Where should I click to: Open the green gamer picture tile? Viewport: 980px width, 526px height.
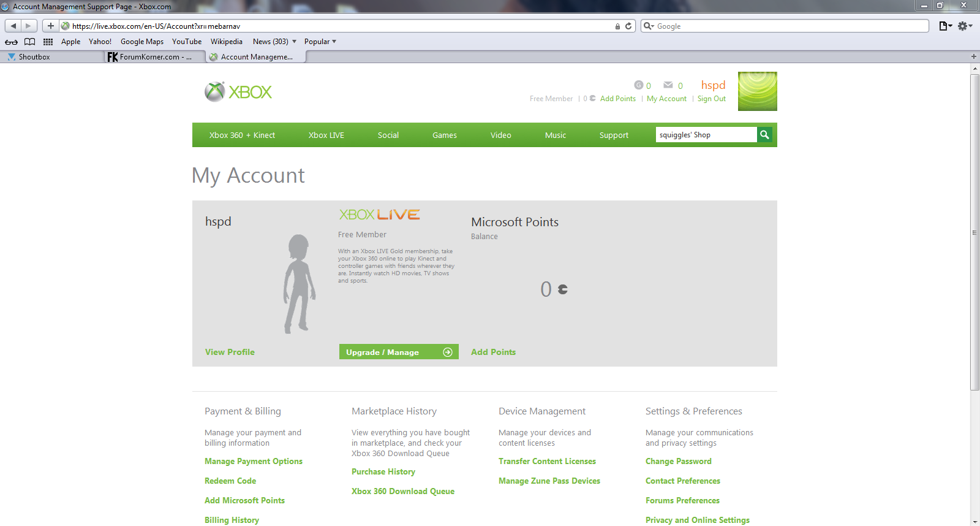click(x=758, y=91)
